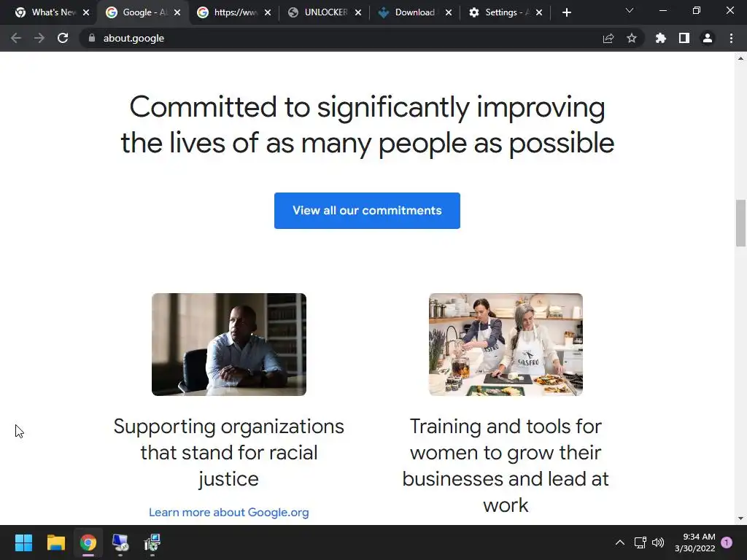This screenshot has height=560, width=747.
Task: Open the computer monitor taskbar app
Action: [x=120, y=542]
